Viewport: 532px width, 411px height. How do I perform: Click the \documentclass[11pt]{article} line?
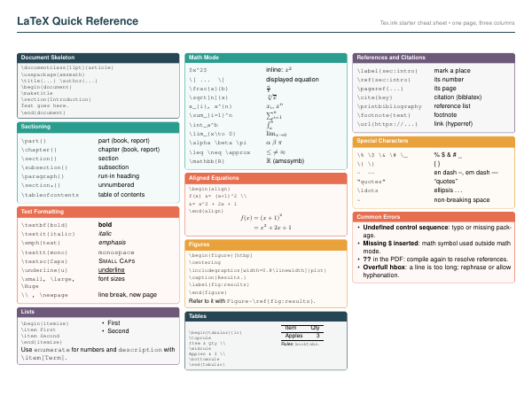[x=67, y=68]
